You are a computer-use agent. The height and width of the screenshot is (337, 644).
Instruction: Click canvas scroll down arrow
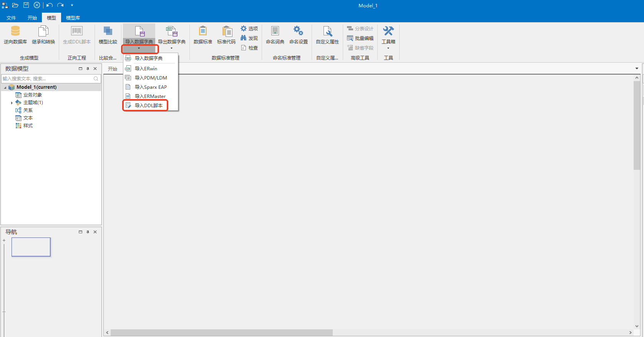pyautogui.click(x=637, y=326)
